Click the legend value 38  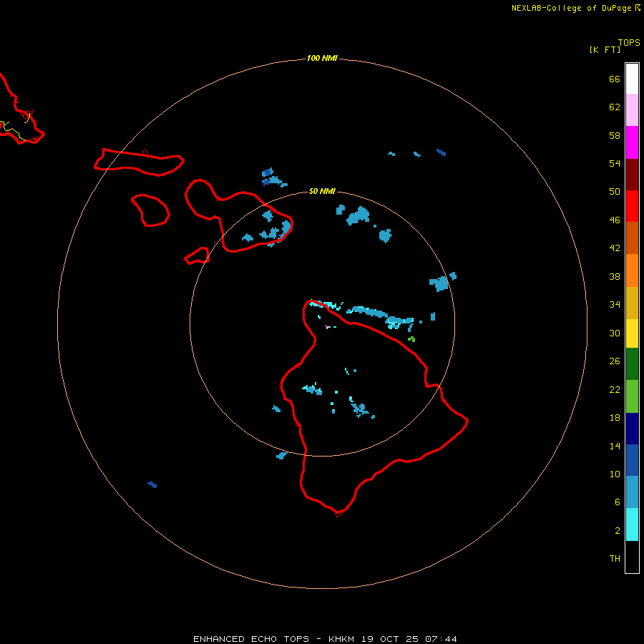[615, 277]
